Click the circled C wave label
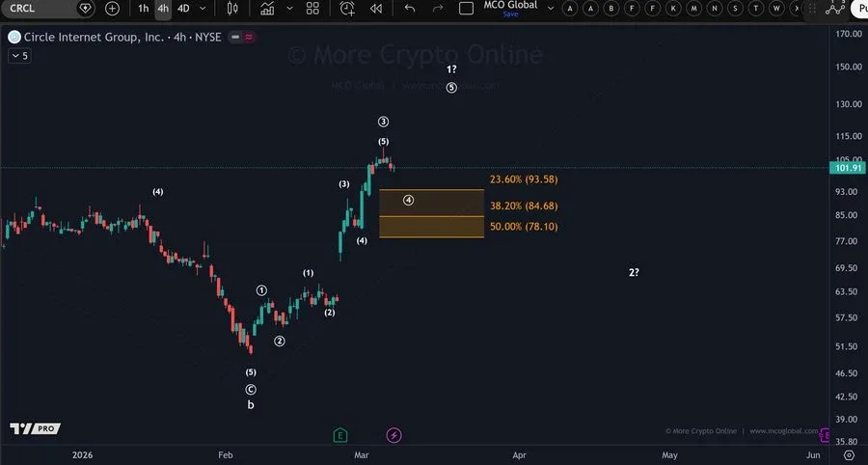Viewport: 868px width, 465px height. click(251, 390)
